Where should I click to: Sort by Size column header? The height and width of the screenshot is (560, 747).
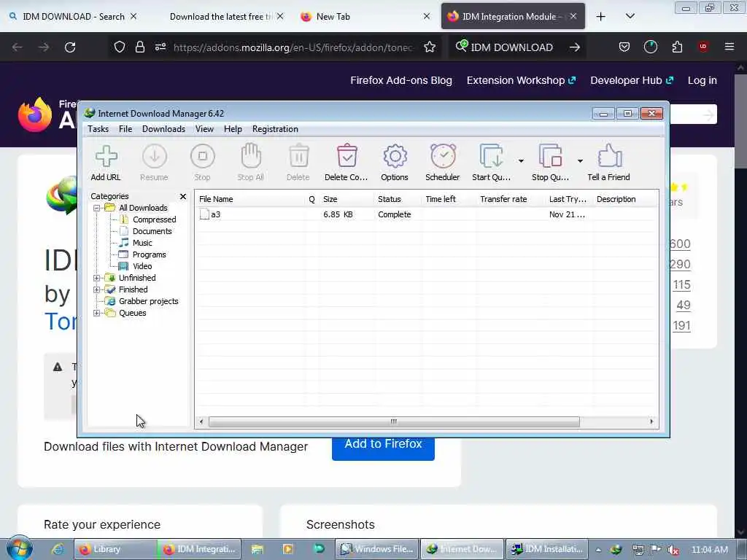coord(347,199)
